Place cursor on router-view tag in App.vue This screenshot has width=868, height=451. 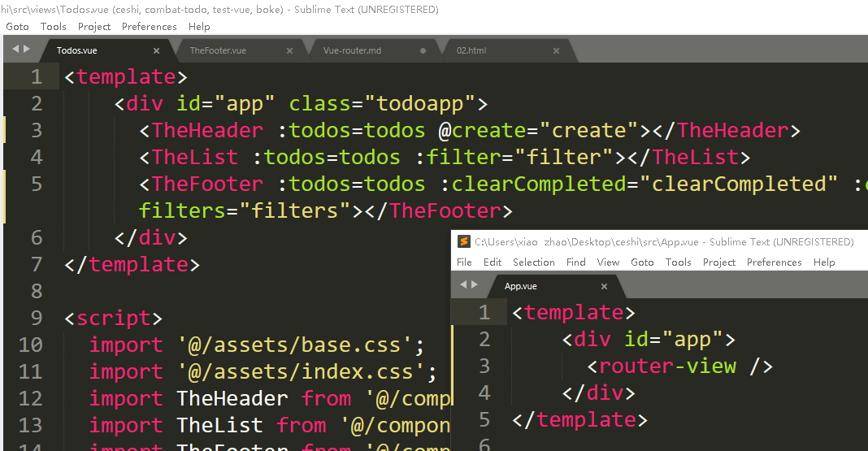pyautogui.click(x=666, y=366)
